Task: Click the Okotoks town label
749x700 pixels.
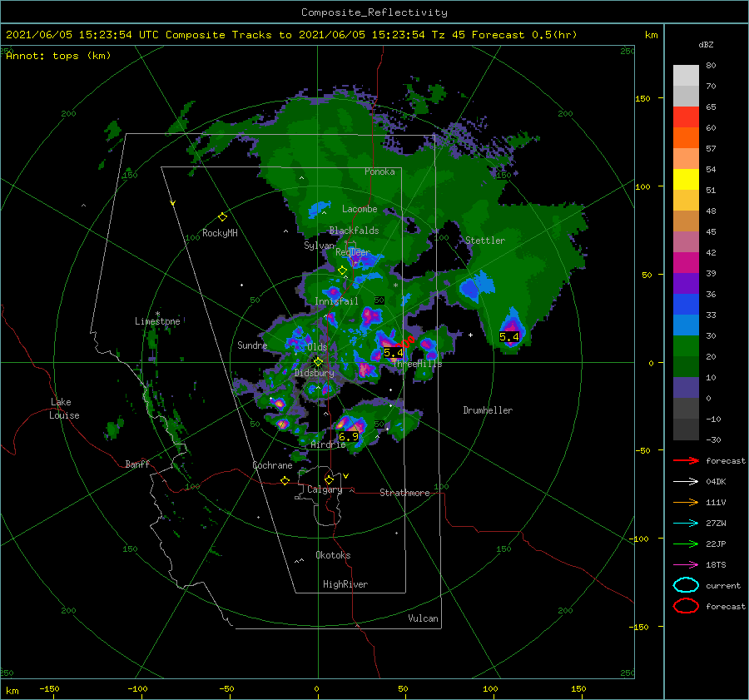Action: (x=333, y=555)
